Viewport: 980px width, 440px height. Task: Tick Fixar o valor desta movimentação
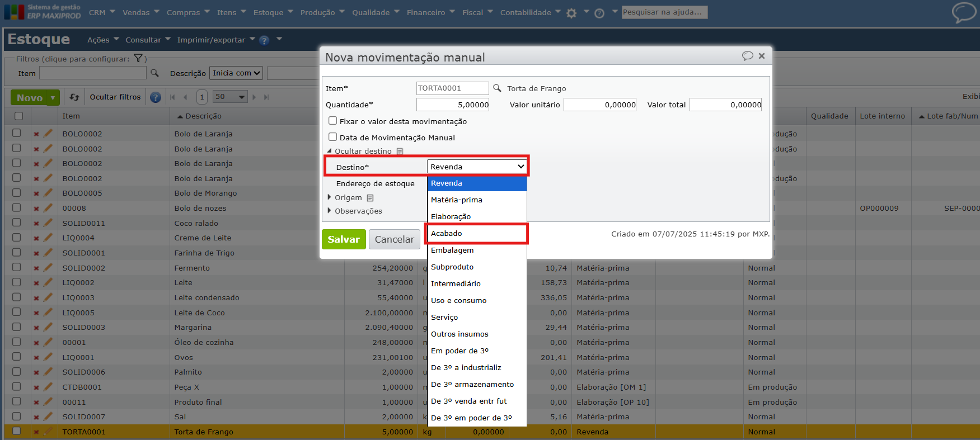point(333,121)
